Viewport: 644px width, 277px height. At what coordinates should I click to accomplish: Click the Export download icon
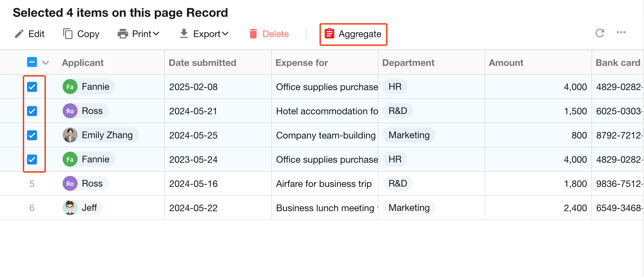coord(184,34)
